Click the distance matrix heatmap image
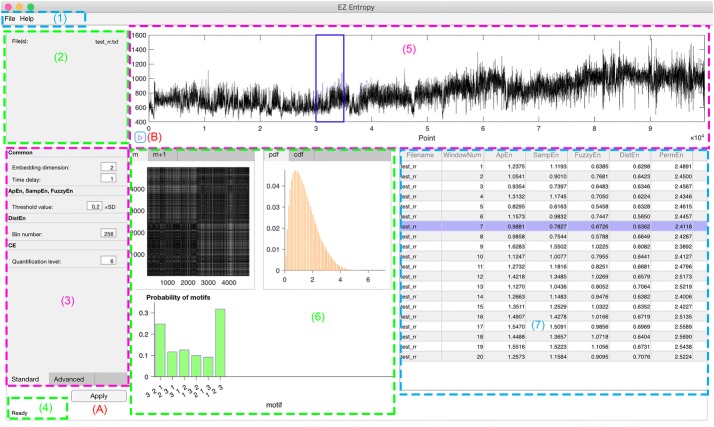 [x=198, y=221]
